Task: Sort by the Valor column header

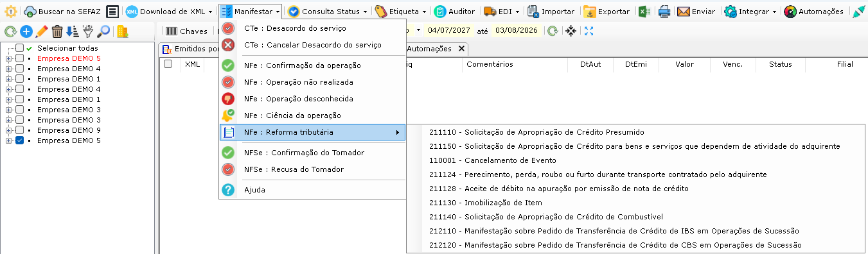Action: 685,64
